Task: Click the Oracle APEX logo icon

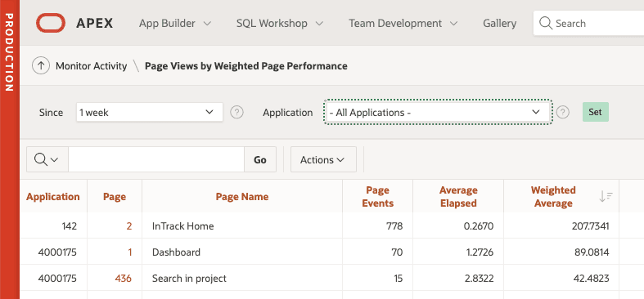Action: click(x=51, y=23)
